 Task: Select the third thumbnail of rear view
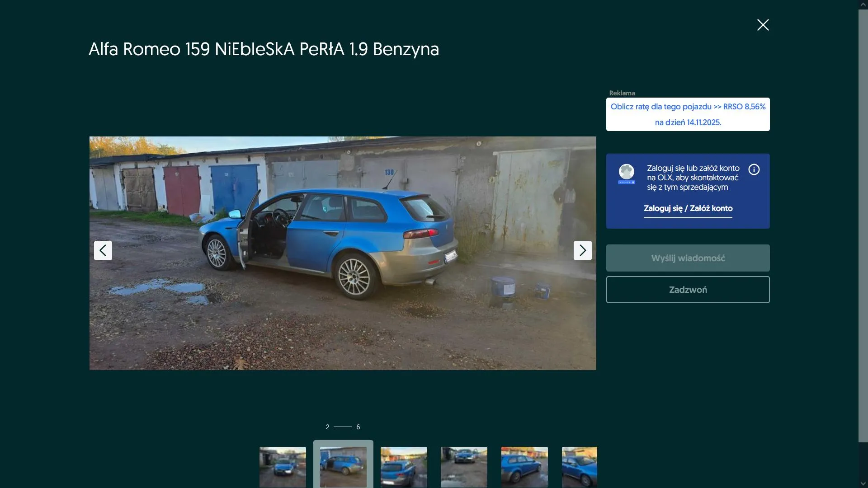pos(404,467)
